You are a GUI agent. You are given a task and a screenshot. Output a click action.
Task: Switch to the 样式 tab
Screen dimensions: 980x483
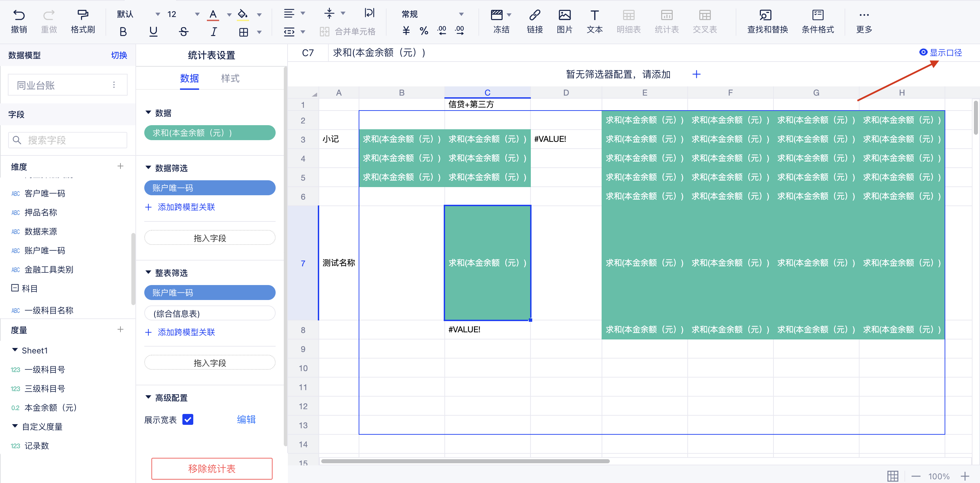tap(230, 78)
